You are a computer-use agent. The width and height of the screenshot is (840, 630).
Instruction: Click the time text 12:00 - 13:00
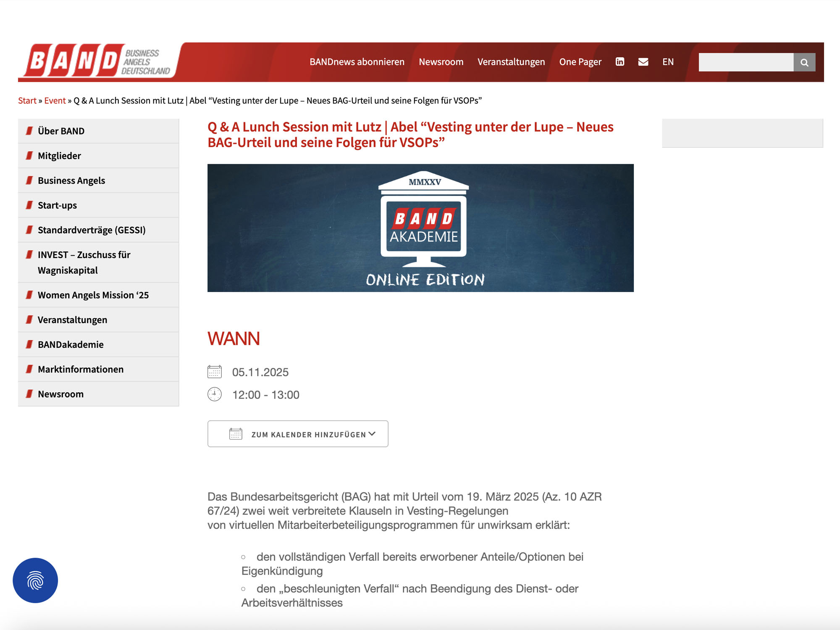point(266,395)
